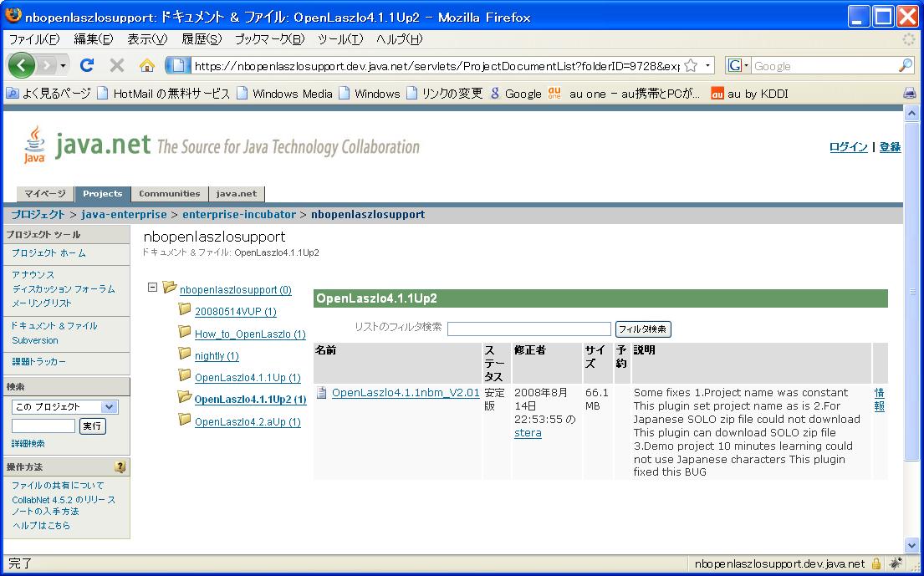Open the ツール(T) menu
Screen dimensions: 924x576
(x=340, y=39)
